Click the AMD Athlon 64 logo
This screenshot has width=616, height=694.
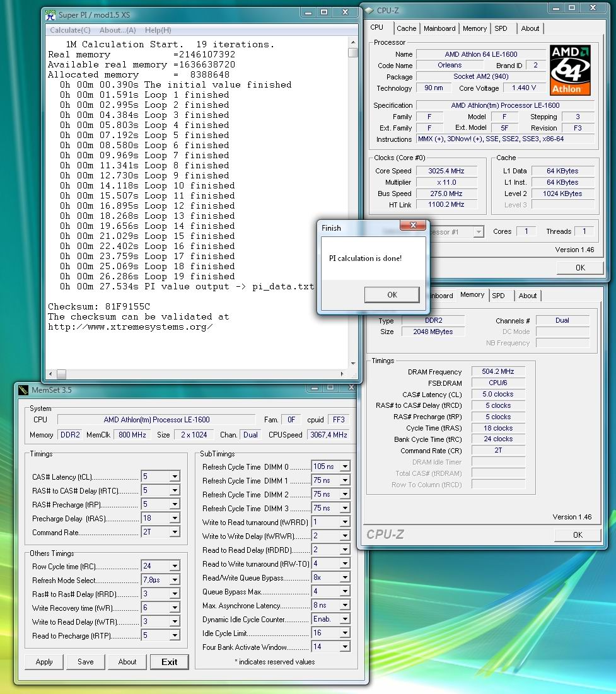[x=571, y=70]
